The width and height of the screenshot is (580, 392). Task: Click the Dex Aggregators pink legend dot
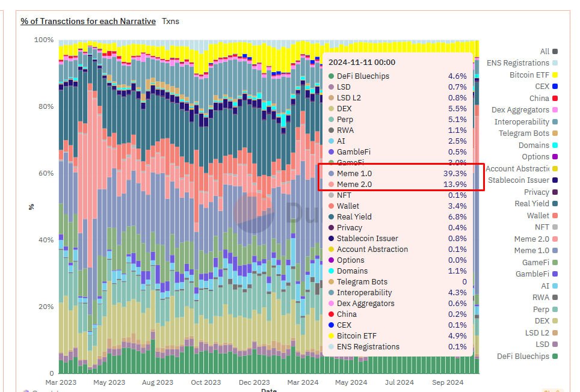[x=555, y=110]
